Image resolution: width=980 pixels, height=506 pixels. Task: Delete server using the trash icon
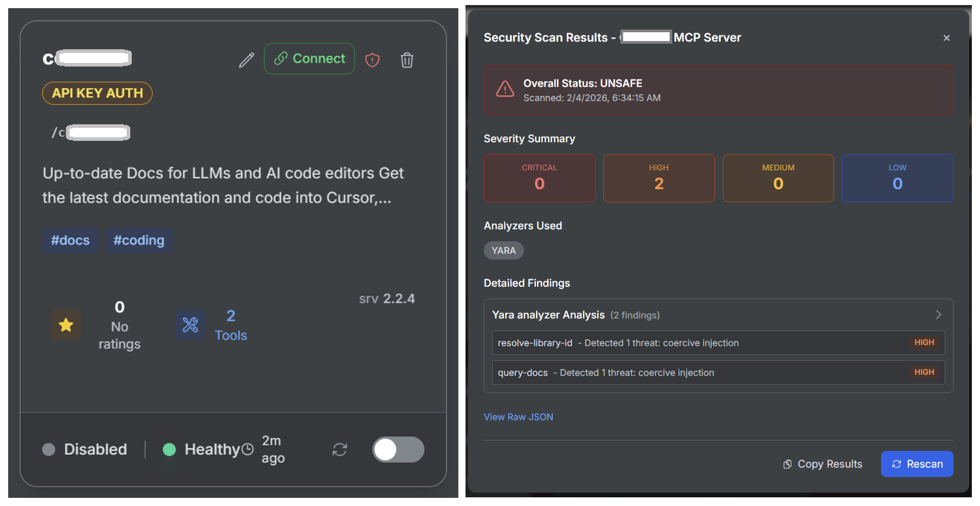[x=407, y=60]
